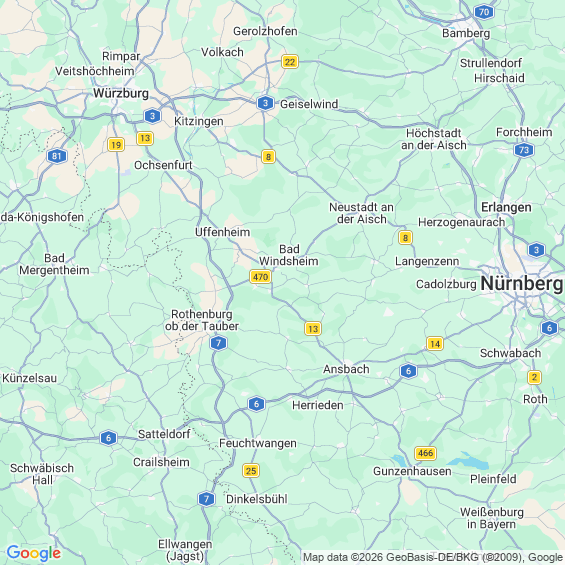Click the A81 highway shield
The image size is (565, 565).
(57, 156)
